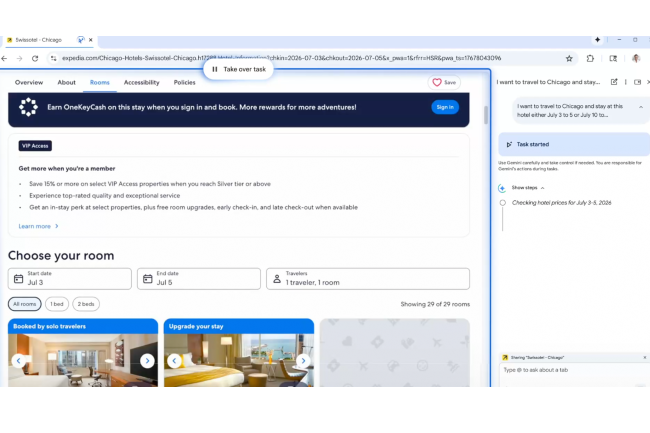Toggle the 2 beds filter chip
This screenshot has height=433, width=650.
click(88, 304)
